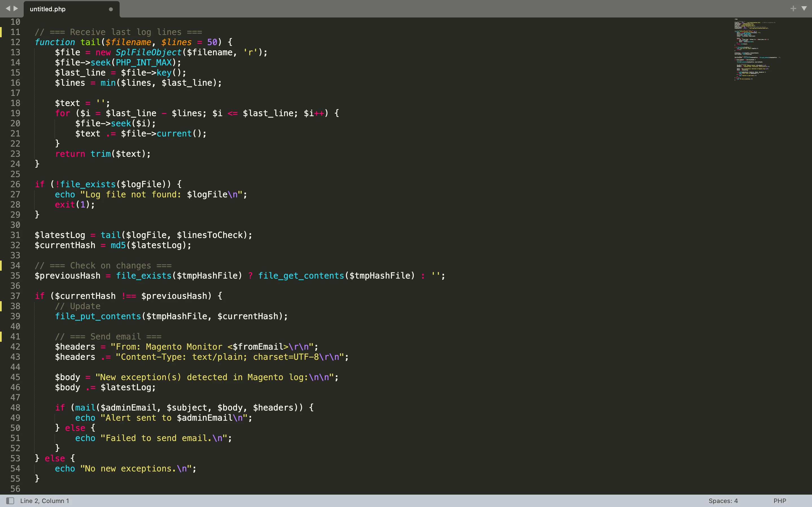The width and height of the screenshot is (812, 507).
Task: Click the plus icon to open new tab
Action: (794, 8)
